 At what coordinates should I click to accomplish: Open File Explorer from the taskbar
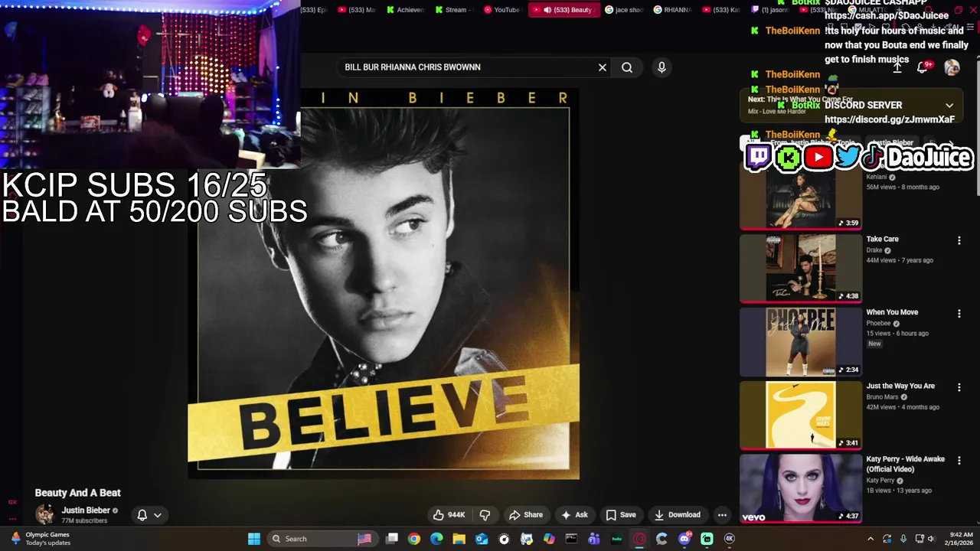click(459, 539)
